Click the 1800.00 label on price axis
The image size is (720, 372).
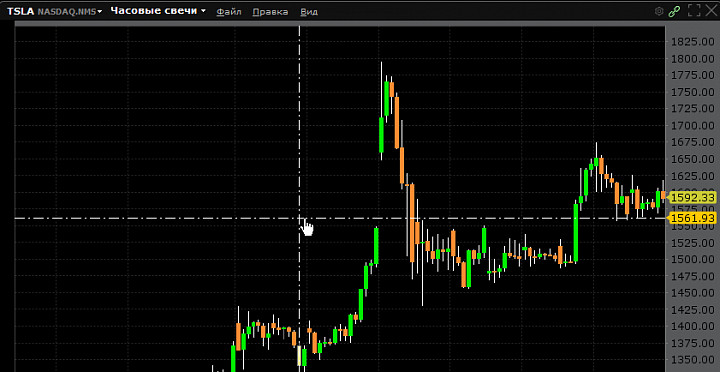[x=692, y=59]
